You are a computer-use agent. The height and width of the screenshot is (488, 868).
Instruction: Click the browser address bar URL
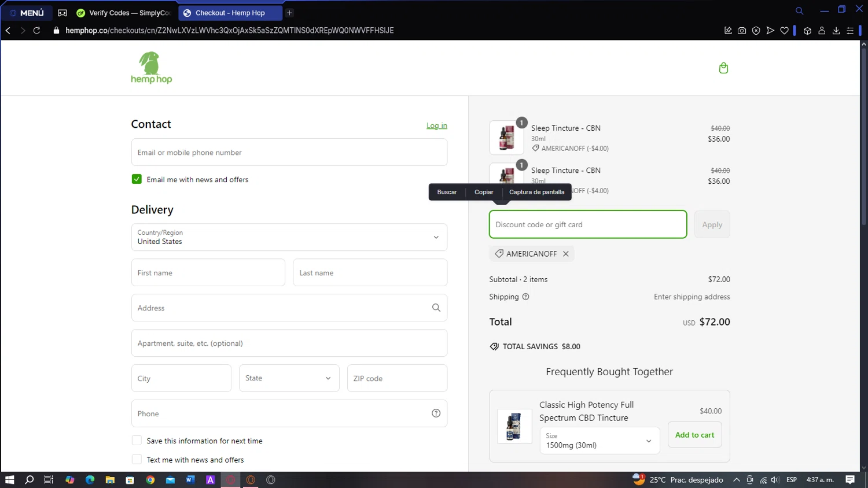pyautogui.click(x=230, y=31)
